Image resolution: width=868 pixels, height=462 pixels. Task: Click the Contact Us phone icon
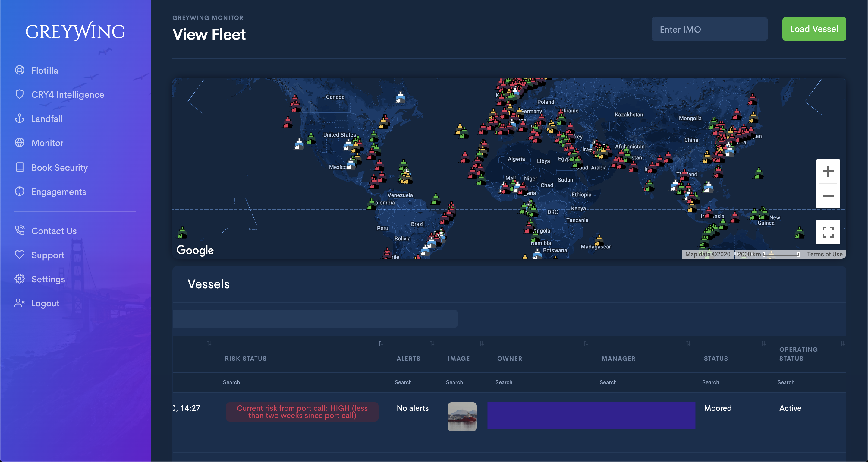(20, 231)
